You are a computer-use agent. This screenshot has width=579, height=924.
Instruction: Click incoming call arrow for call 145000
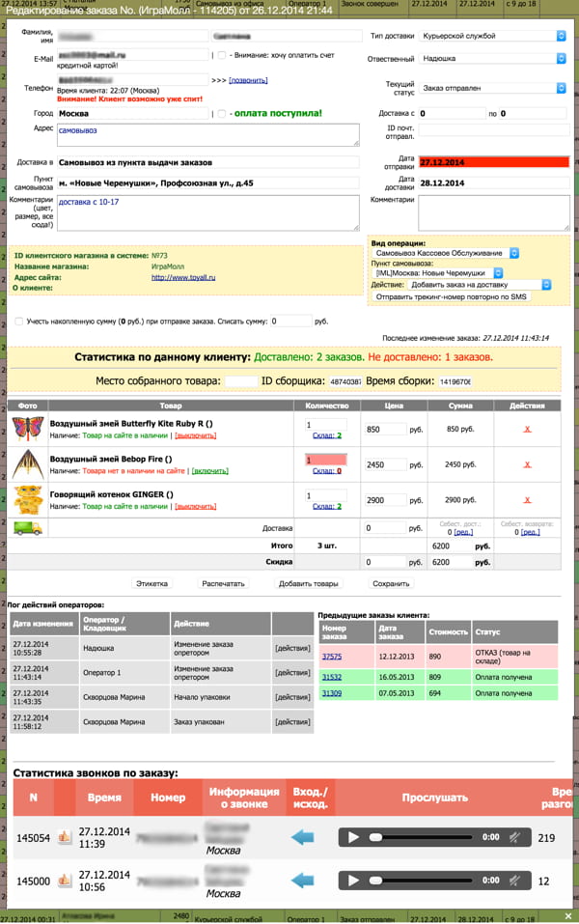pyautogui.click(x=303, y=881)
